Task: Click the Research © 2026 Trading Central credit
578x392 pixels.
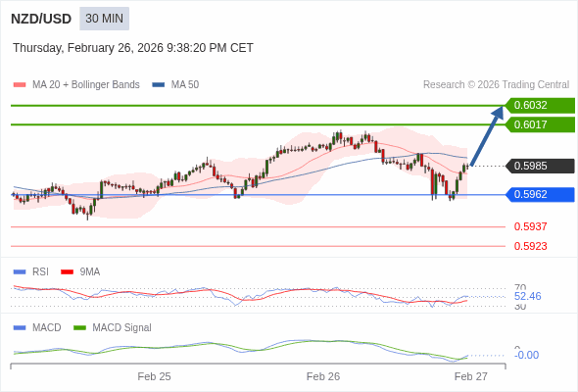Action: [x=496, y=85]
